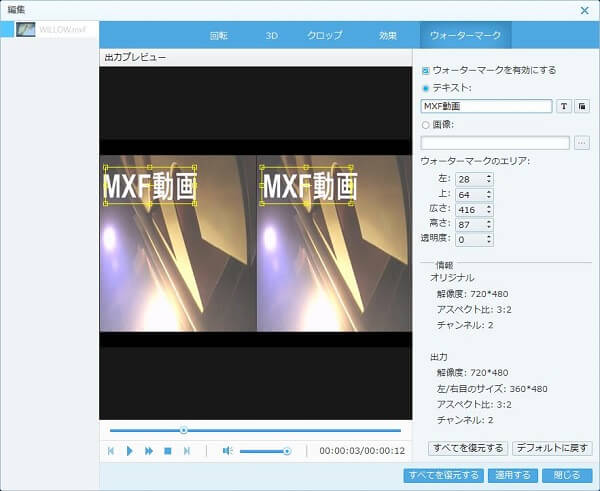Click the volume slider handle
Viewport: 600px width, 491px height.
pyautogui.click(x=287, y=452)
